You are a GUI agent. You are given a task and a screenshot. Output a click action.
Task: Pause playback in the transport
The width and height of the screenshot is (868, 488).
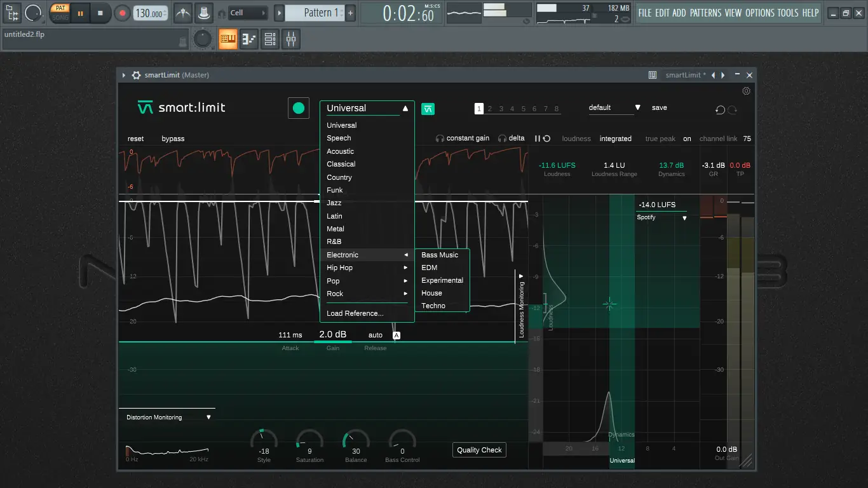80,13
